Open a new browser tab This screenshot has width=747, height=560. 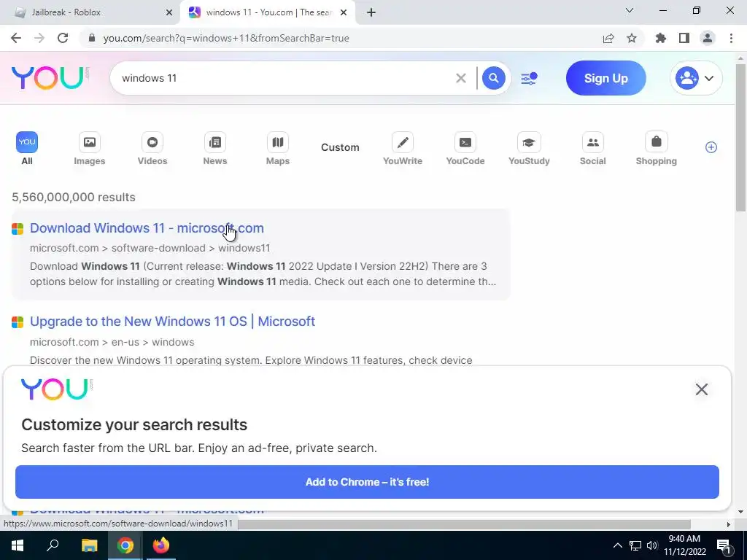coord(371,13)
